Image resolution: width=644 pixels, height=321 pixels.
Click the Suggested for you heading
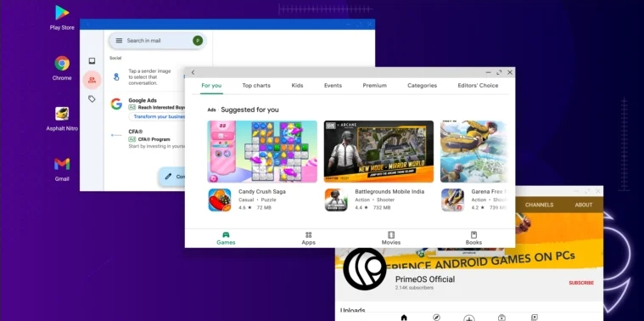click(x=249, y=110)
